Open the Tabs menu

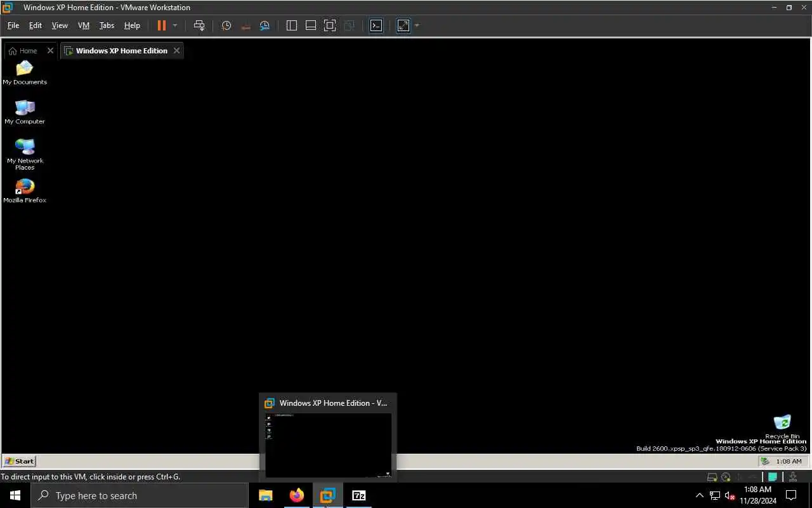click(x=107, y=25)
